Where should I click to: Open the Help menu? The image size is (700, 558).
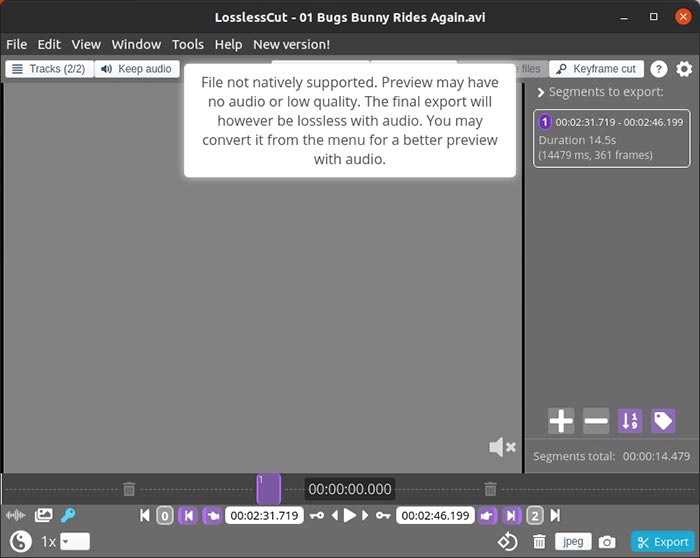point(228,45)
